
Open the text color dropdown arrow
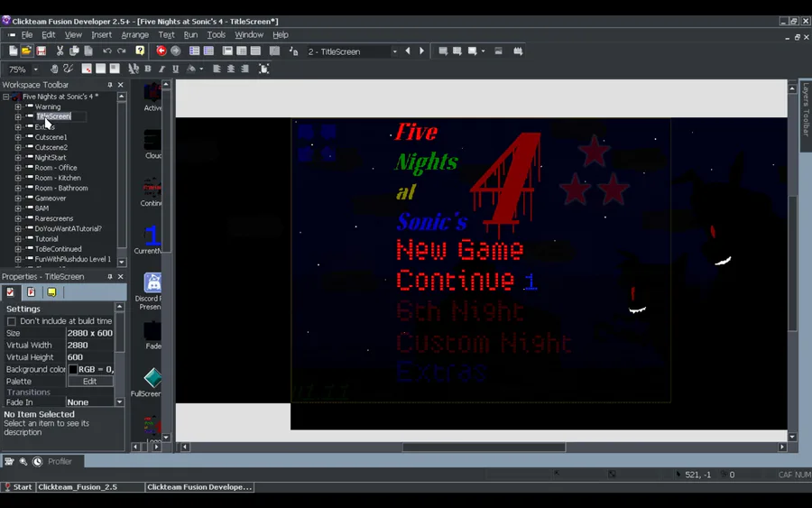coord(201,69)
